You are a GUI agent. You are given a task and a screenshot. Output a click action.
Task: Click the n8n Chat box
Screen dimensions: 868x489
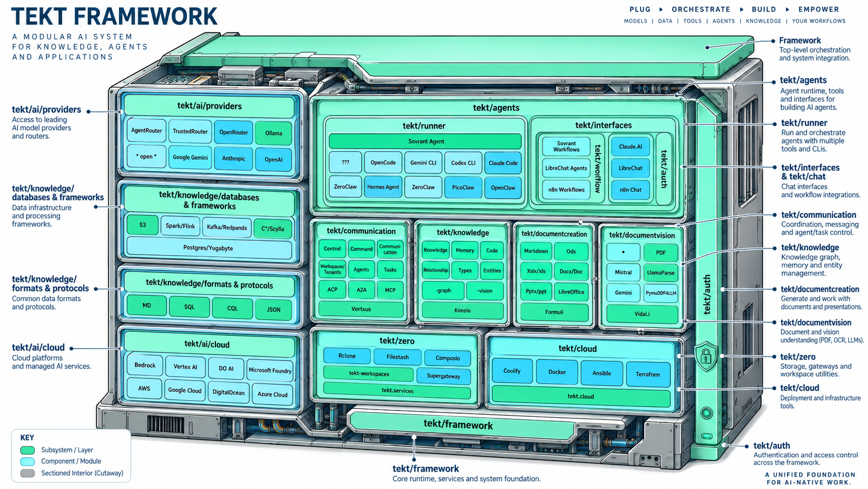pyautogui.click(x=630, y=190)
